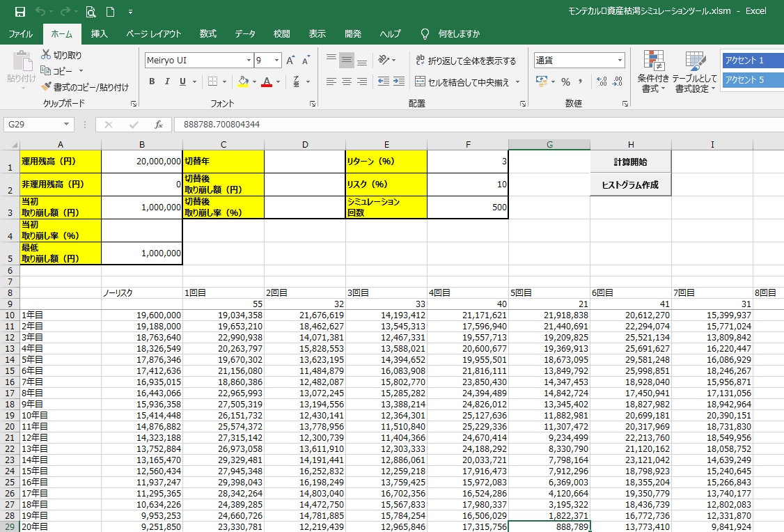Image resolution: width=784 pixels, height=532 pixels.
Task: Open 条件付き書式 conditional formatting
Action: (x=653, y=72)
